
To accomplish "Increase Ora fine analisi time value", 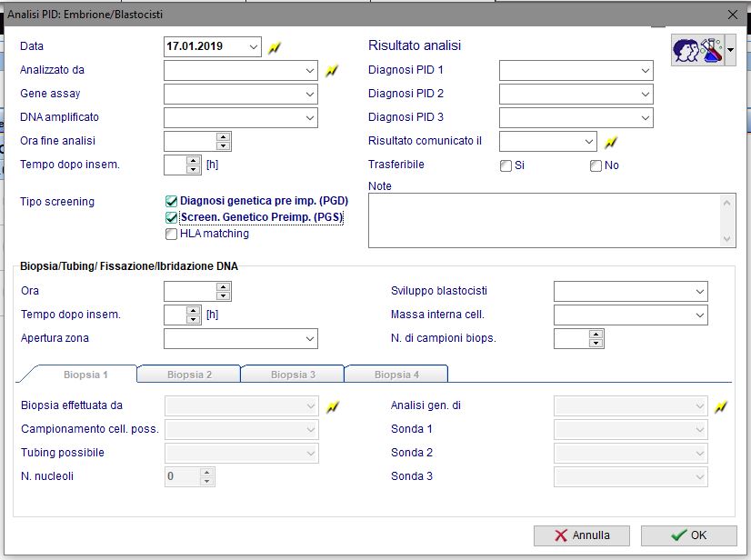I will click(x=223, y=137).
